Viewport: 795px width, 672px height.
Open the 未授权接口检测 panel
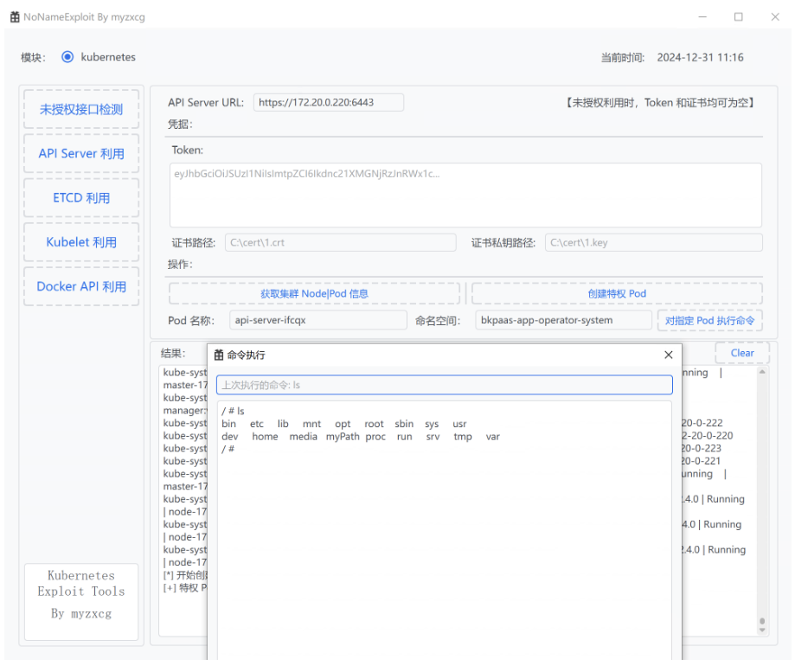[81, 110]
